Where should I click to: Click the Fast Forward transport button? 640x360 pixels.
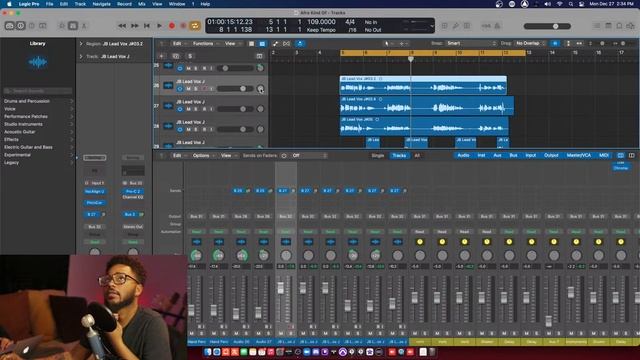coord(134,26)
